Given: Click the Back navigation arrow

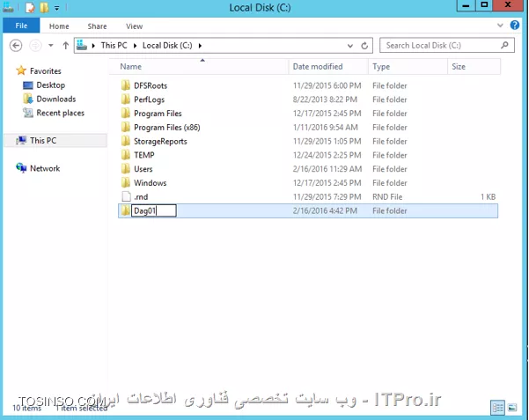Looking at the screenshot, I should (16, 45).
